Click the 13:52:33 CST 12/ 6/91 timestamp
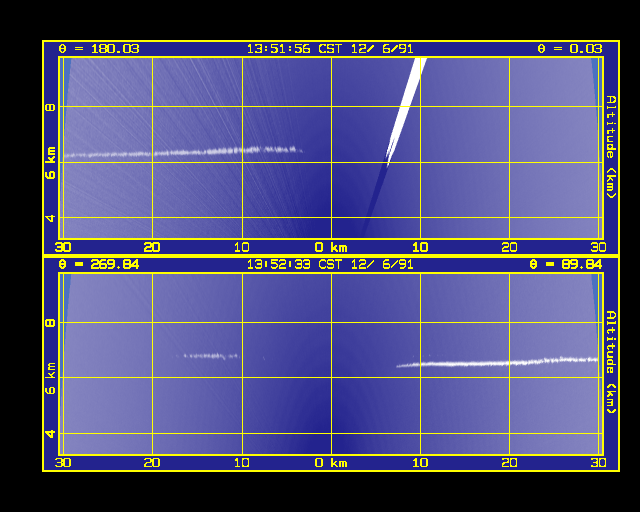Viewport: 640px width, 512px height. [330, 265]
